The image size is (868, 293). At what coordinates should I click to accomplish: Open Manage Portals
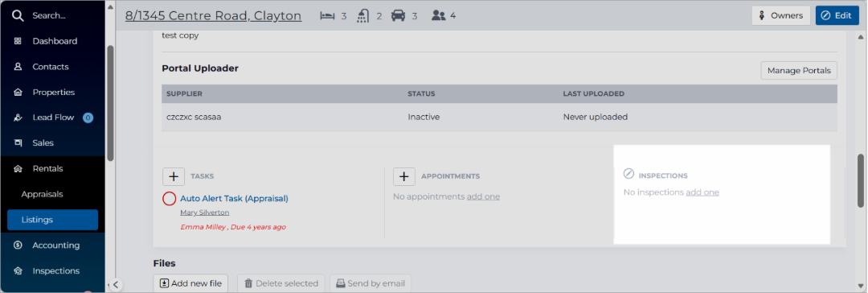coord(799,71)
